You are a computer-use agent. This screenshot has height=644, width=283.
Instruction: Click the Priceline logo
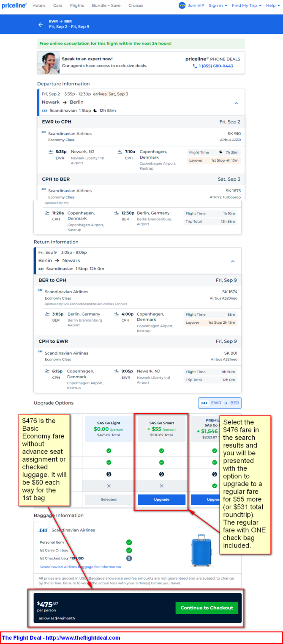(x=14, y=6)
